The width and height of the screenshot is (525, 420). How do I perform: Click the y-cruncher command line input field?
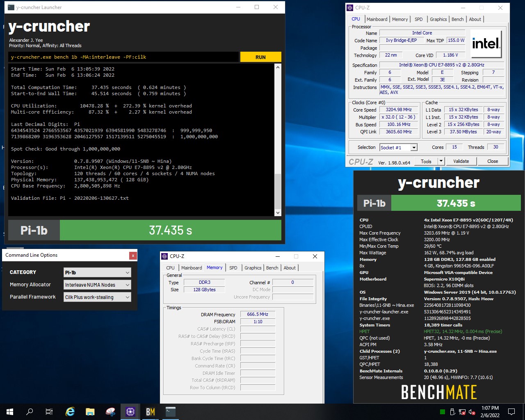coord(123,57)
